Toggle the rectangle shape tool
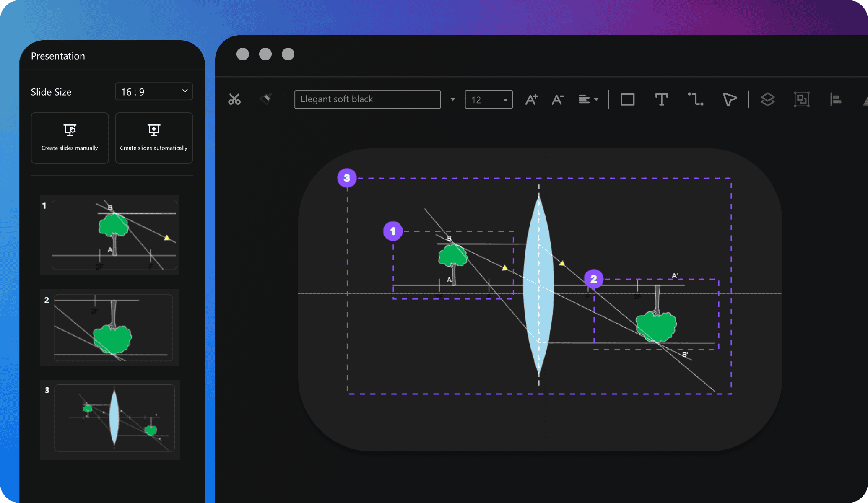Viewport: 868px width, 503px height. (627, 99)
